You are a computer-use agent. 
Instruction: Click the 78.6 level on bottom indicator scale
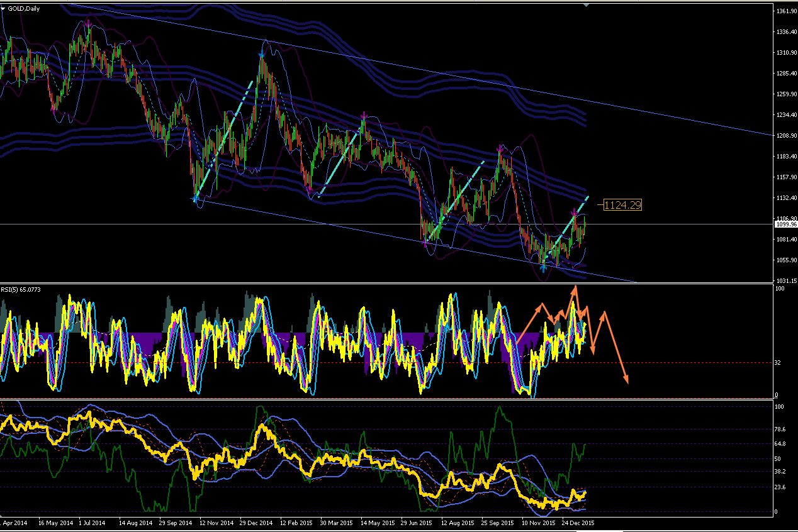pyautogui.click(x=780, y=429)
